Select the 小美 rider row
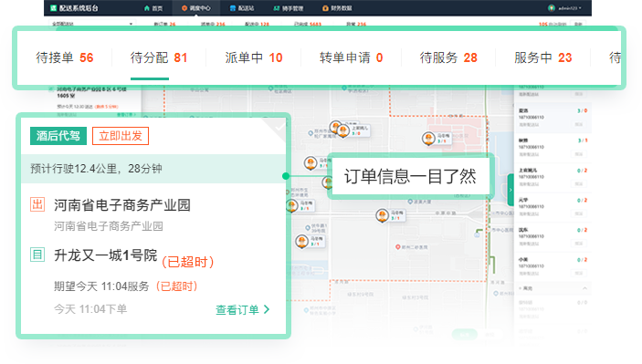Viewport: 642px width, 364px height. click(553, 266)
